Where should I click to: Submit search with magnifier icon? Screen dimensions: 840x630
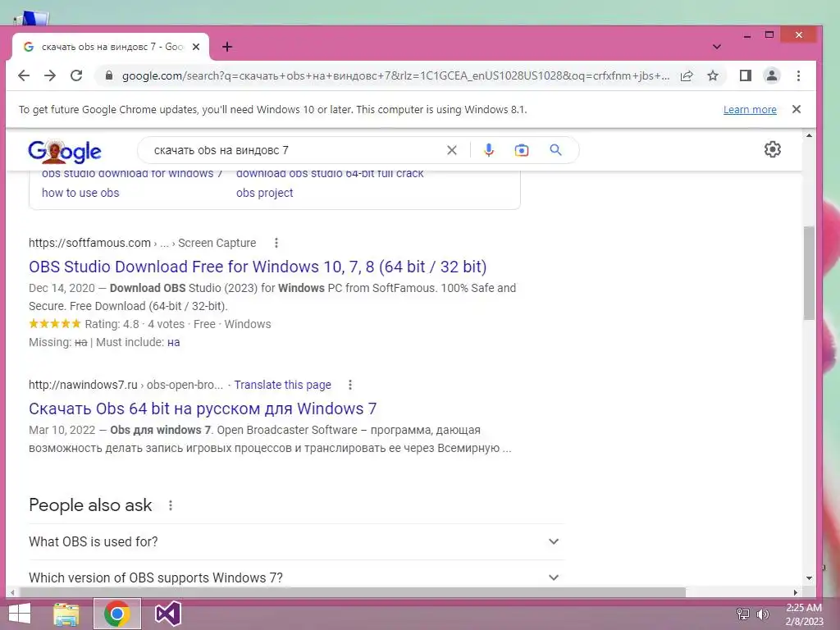(x=555, y=150)
